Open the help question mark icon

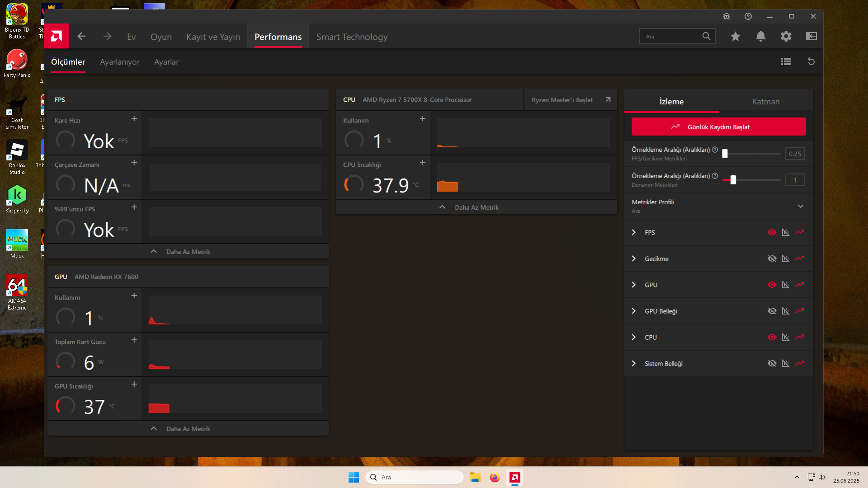pos(748,16)
